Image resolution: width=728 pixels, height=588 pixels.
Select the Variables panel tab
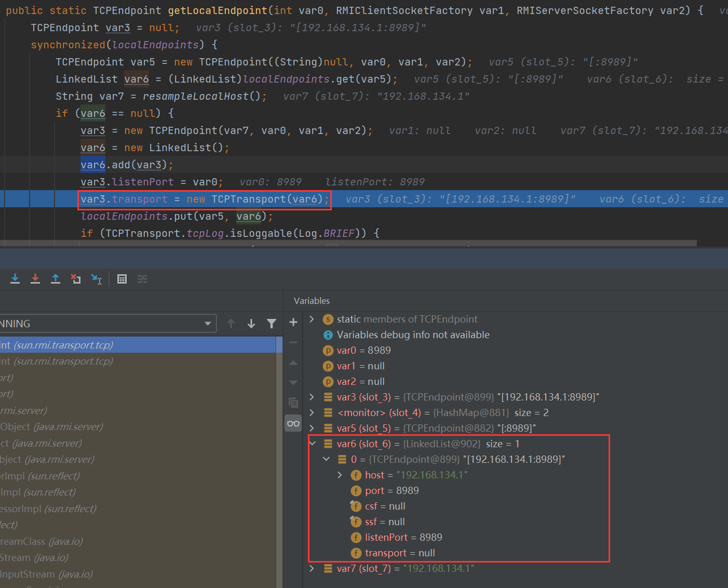click(x=312, y=301)
